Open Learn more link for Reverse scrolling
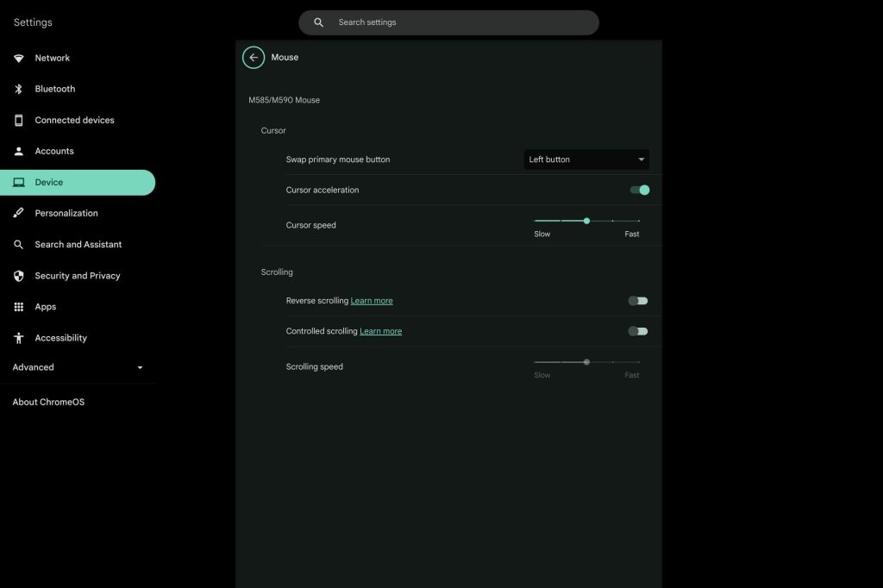Screen dimensions: 883x588 point(372,301)
